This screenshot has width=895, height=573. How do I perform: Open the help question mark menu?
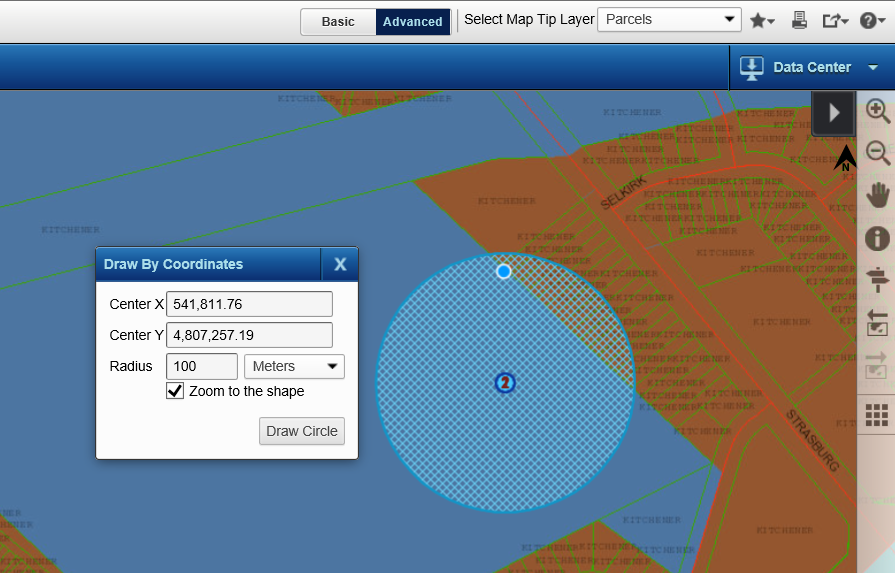(872, 20)
